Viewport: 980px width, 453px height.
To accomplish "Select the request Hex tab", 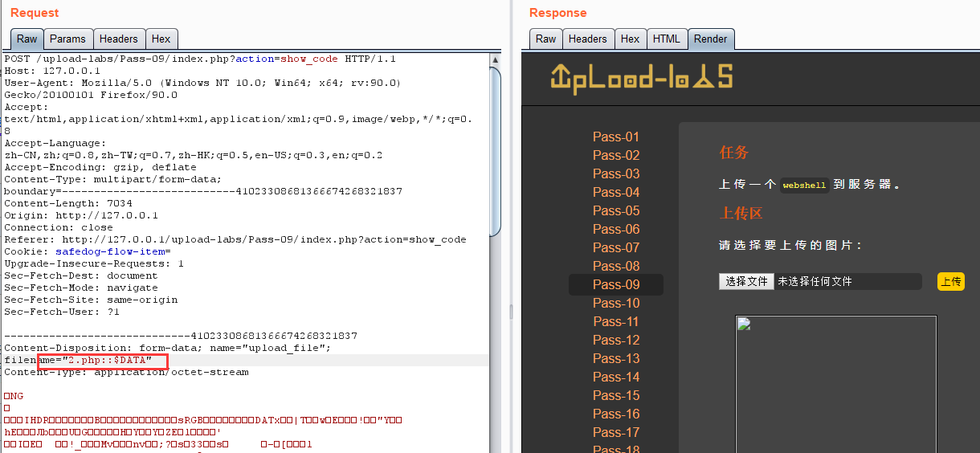I will [x=161, y=39].
